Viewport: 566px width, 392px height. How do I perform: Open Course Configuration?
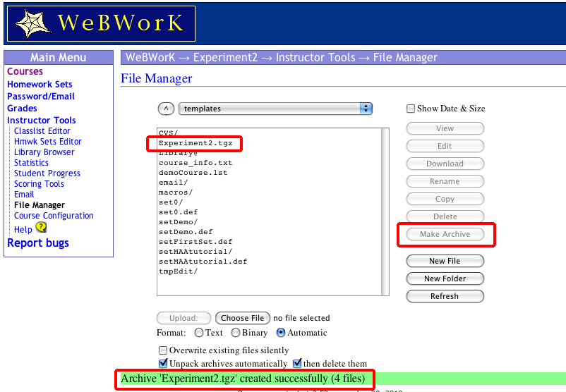54,216
